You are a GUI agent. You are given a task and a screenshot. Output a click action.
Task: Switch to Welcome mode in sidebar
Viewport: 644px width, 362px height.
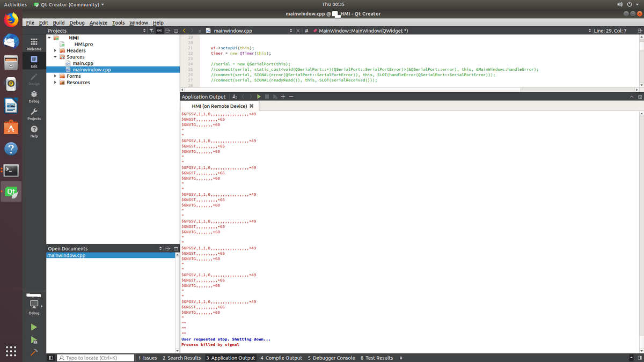pos(34,43)
